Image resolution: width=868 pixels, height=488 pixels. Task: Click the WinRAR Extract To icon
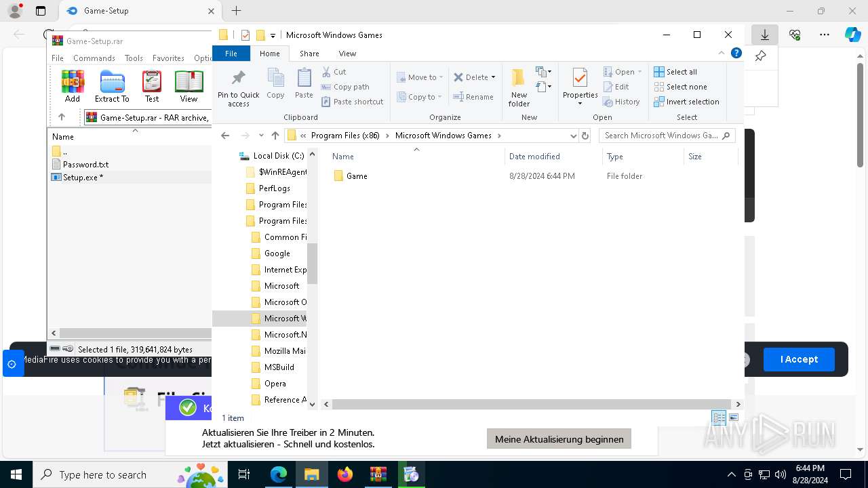[112, 86]
